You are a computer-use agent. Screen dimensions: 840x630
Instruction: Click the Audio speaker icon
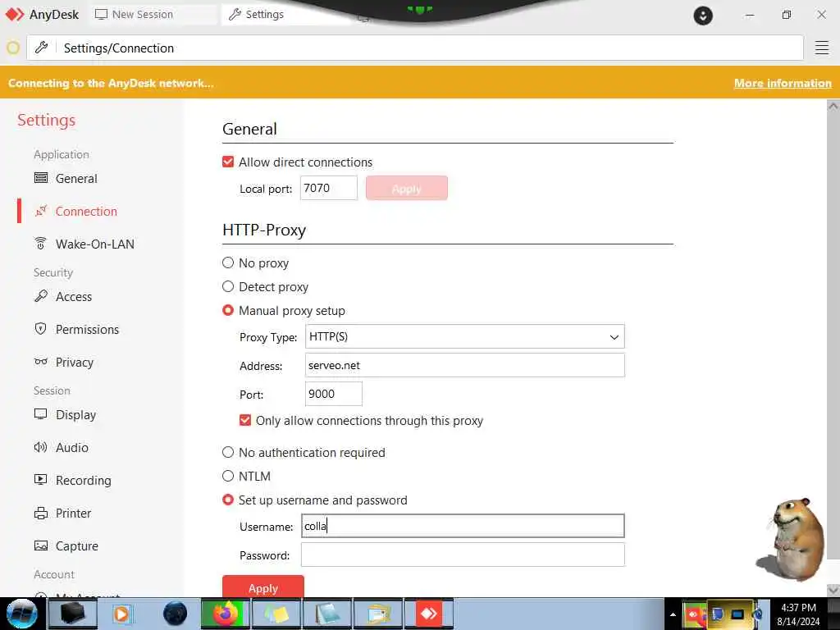pos(41,447)
